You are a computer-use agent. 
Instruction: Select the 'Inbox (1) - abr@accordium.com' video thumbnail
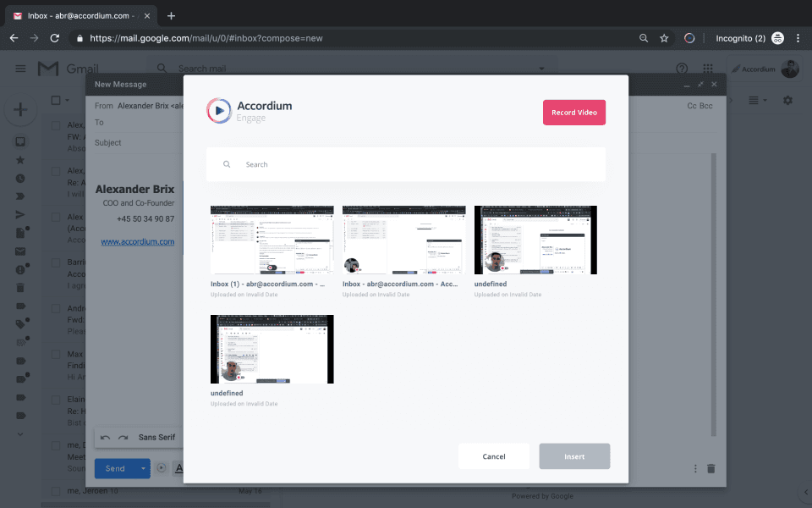[x=272, y=240]
